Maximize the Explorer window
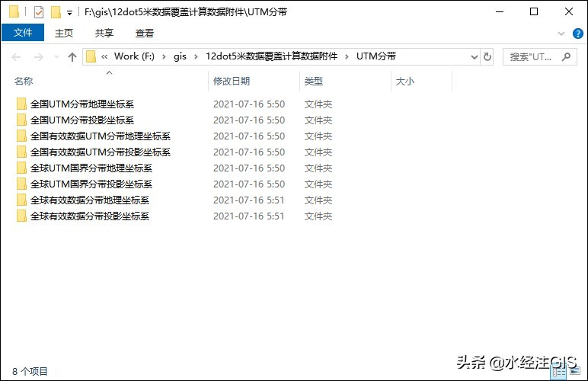Screen dimensions: 588x381 click(534, 11)
